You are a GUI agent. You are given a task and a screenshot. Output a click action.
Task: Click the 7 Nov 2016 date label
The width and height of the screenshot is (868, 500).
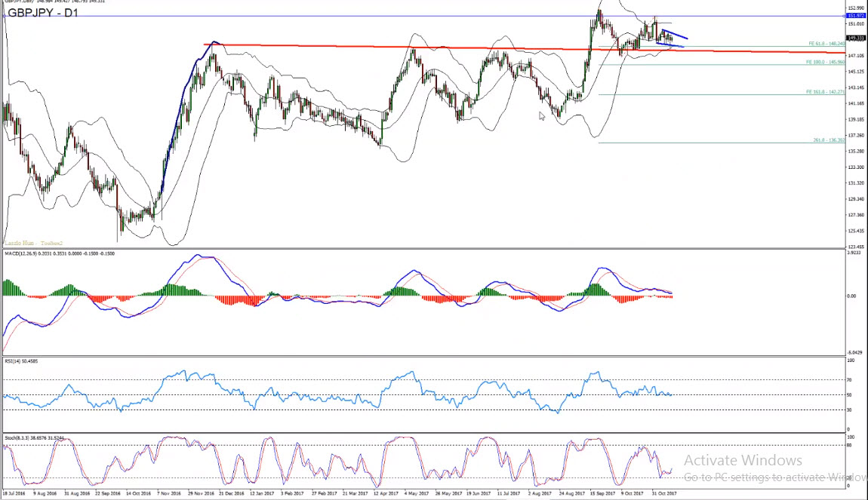(169, 493)
